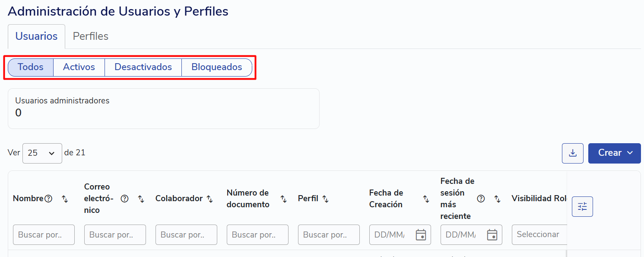Image resolution: width=644 pixels, height=257 pixels.
Task: Select the Todos filter toggle
Action: tap(31, 67)
